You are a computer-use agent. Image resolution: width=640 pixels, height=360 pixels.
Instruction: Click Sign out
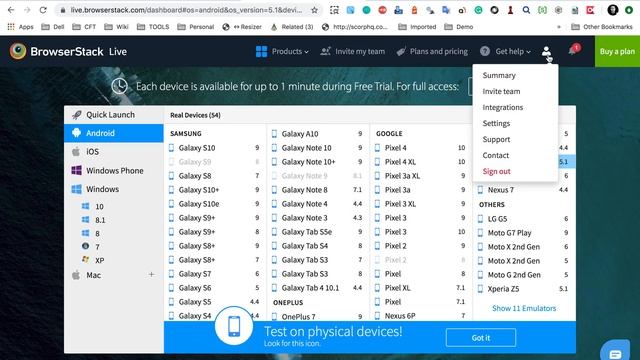pyautogui.click(x=496, y=171)
